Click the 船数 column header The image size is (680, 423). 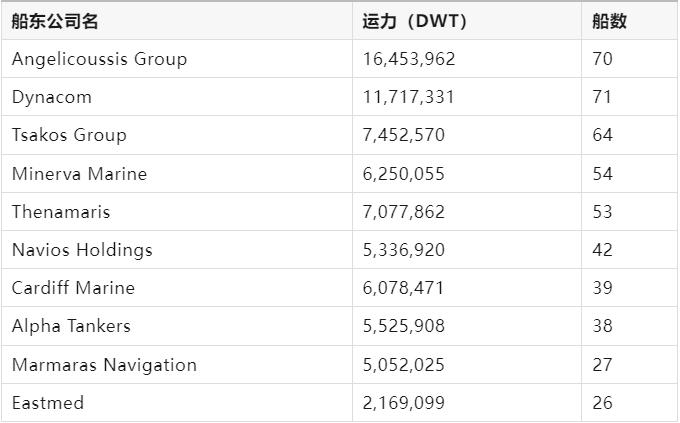click(629, 21)
